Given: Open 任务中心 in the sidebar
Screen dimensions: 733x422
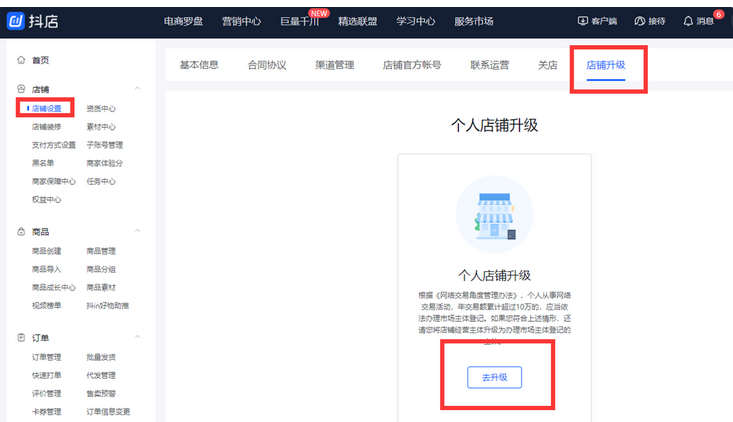Looking at the screenshot, I should 101,181.
